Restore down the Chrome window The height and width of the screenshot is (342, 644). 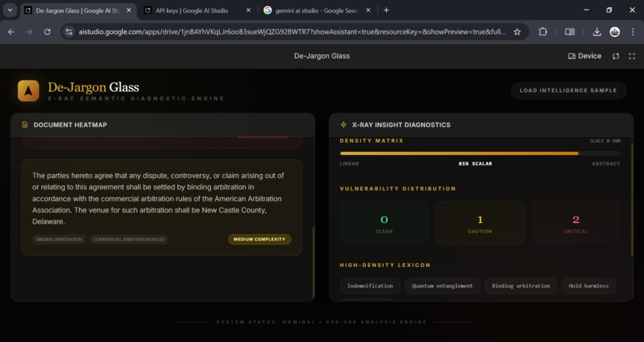coord(609,10)
